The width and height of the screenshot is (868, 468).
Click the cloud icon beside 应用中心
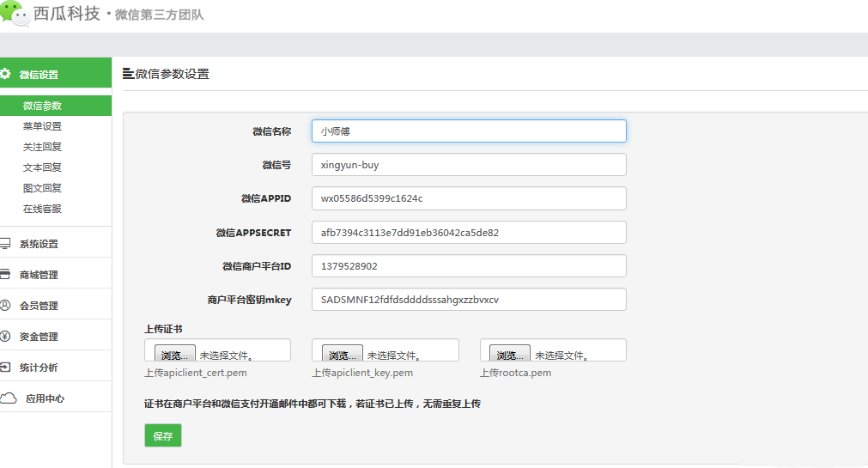click(x=8, y=398)
